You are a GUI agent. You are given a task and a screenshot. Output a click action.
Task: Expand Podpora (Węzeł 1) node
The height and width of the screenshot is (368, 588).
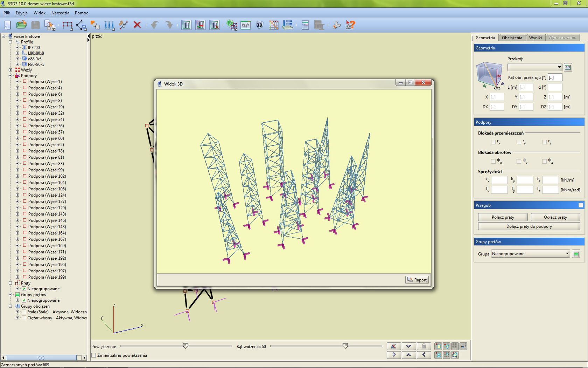(x=17, y=82)
